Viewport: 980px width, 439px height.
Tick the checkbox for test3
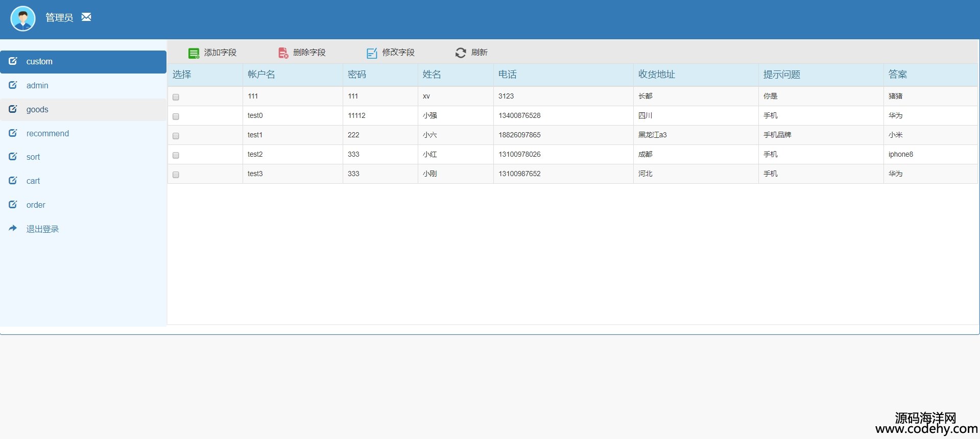pos(176,175)
